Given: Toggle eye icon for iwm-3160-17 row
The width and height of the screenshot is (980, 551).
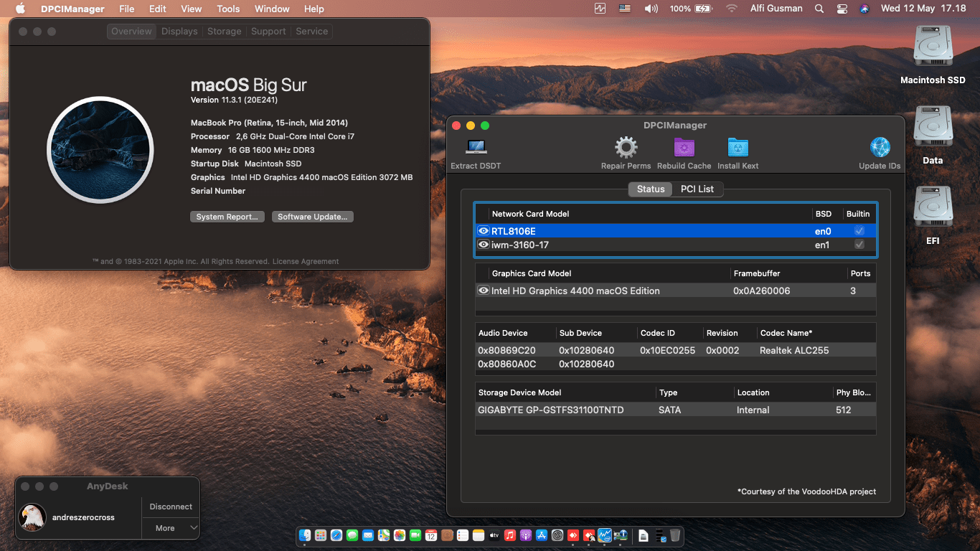Looking at the screenshot, I should 483,245.
